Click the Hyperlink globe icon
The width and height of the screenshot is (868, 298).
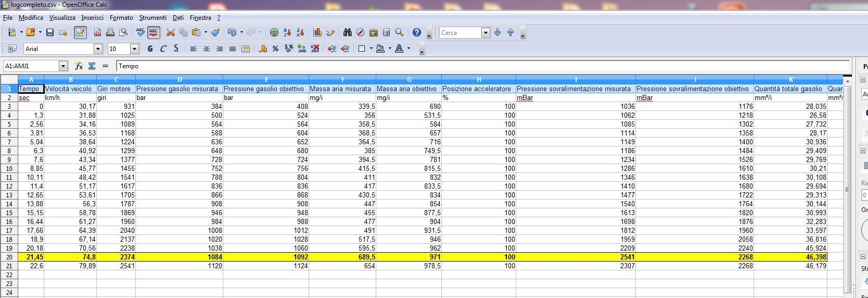click(274, 32)
